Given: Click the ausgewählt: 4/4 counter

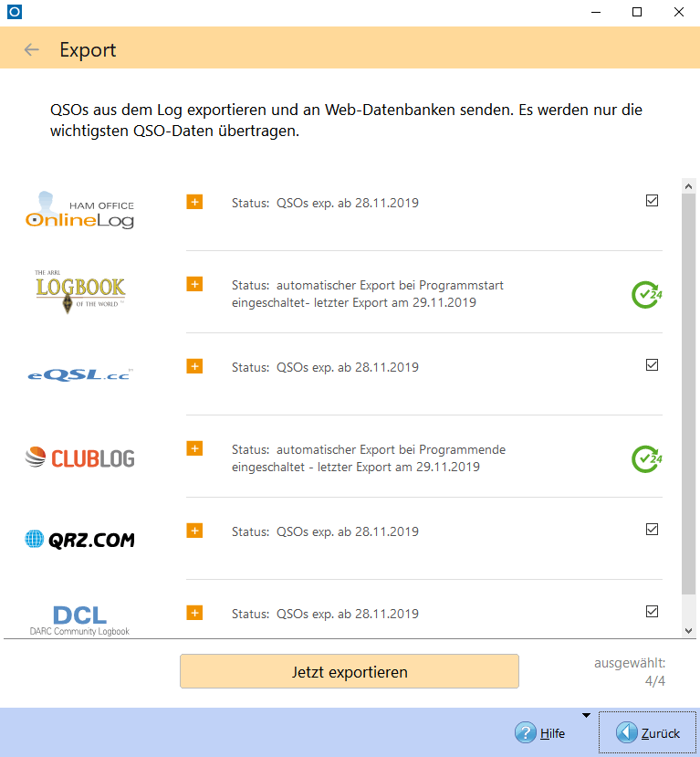Looking at the screenshot, I should [630, 672].
